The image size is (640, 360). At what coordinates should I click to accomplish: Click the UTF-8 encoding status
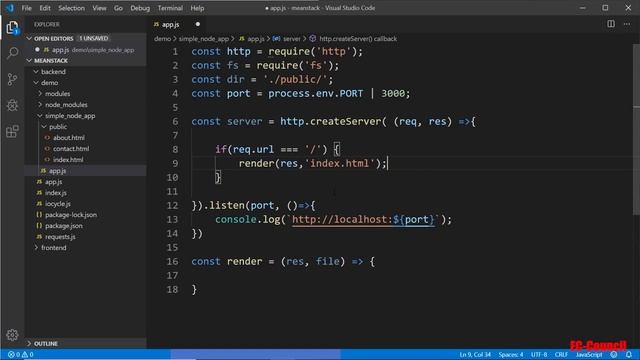pos(539,354)
